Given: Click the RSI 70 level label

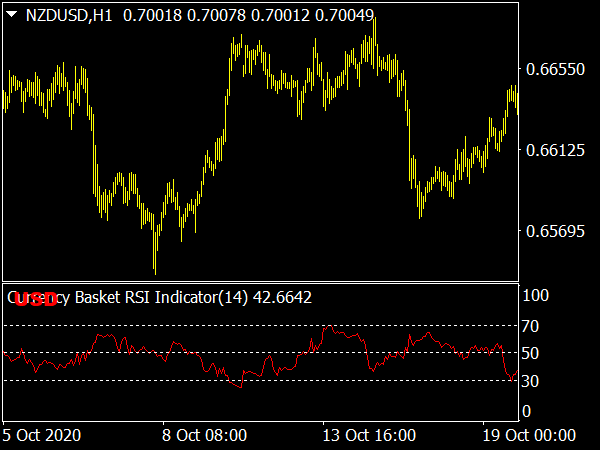Looking at the screenshot, I should click(530, 326).
